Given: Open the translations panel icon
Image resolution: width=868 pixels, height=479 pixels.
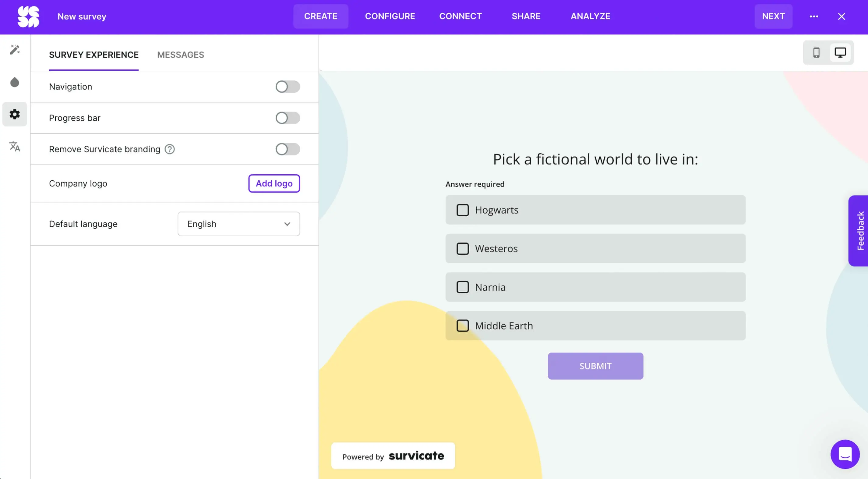Looking at the screenshot, I should [x=15, y=146].
